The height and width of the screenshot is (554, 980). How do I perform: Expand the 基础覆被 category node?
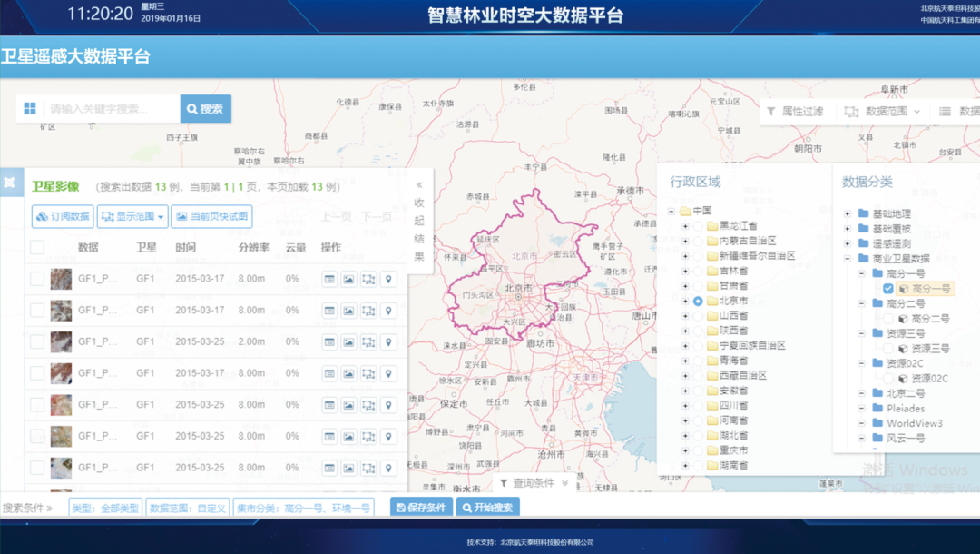point(848,229)
